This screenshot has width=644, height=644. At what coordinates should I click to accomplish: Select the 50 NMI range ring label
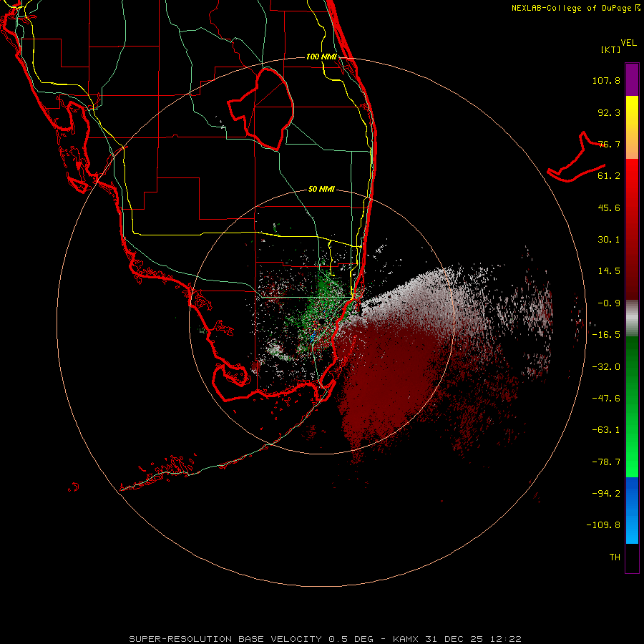coord(321,190)
